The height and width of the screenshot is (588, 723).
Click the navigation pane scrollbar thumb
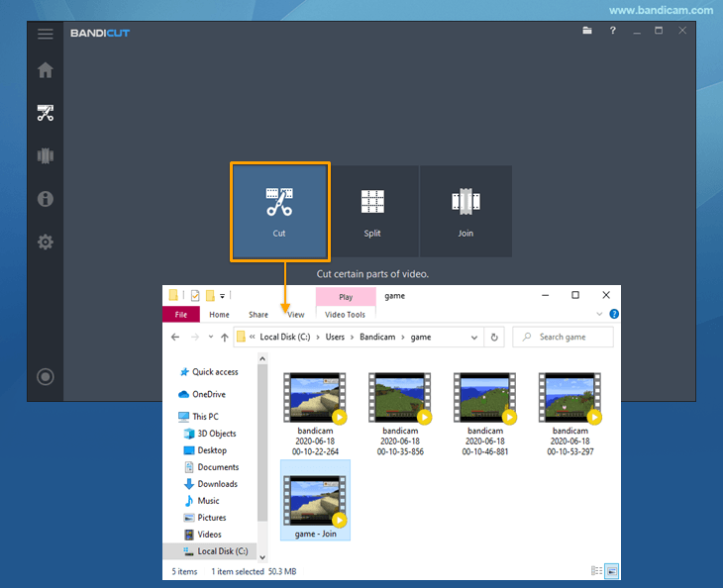[262, 442]
